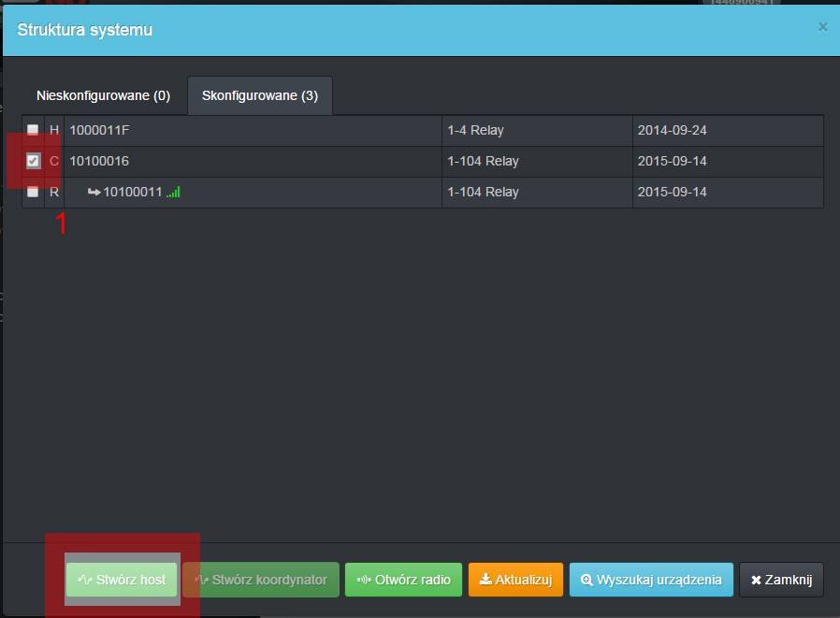Click the green signal strength icon beside 10100011
Image resolution: width=840 pixels, height=618 pixels.
(x=174, y=193)
